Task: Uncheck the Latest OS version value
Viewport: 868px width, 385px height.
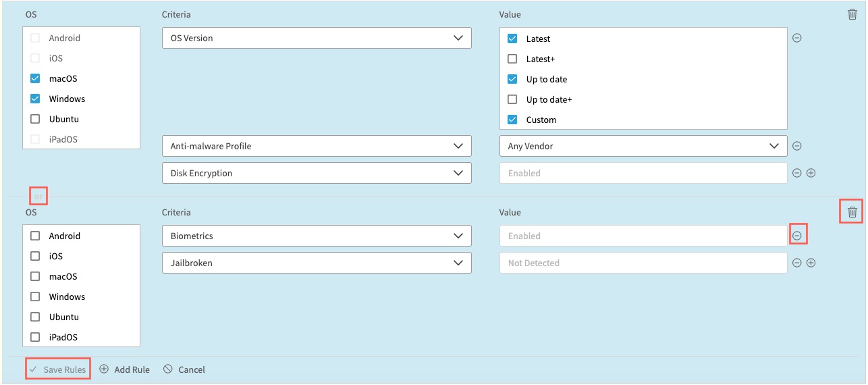Action: click(x=512, y=38)
